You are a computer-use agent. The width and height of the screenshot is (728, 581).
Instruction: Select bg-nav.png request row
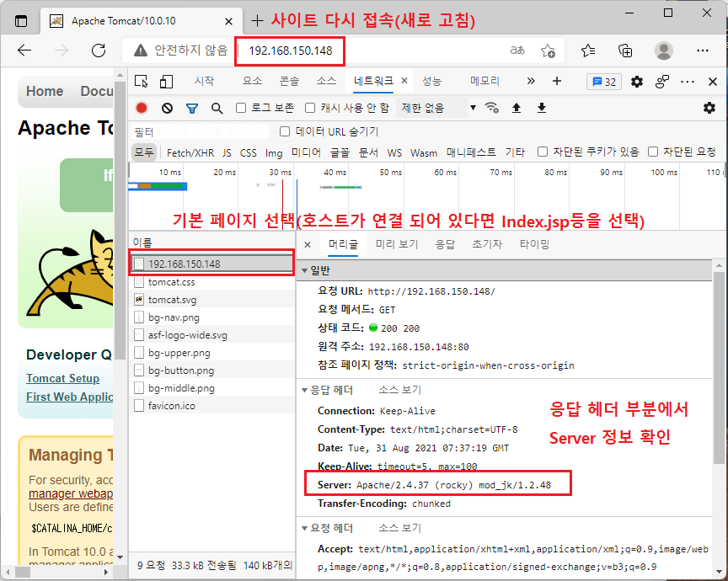click(211, 317)
